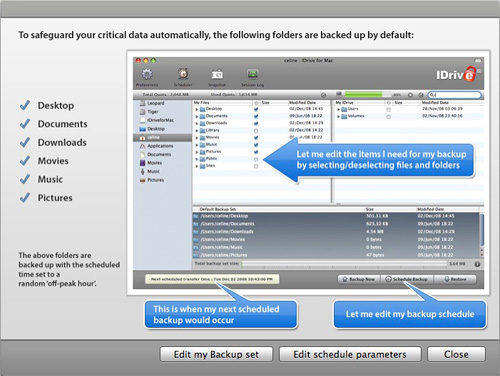Click the Schedule Backup button
The height and width of the screenshot is (376, 500).
coord(407,279)
